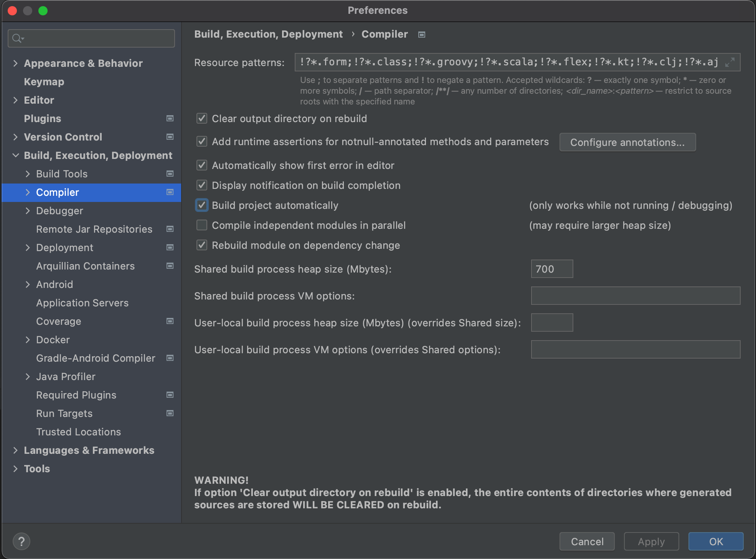Click the Configure annotations button

(x=627, y=142)
